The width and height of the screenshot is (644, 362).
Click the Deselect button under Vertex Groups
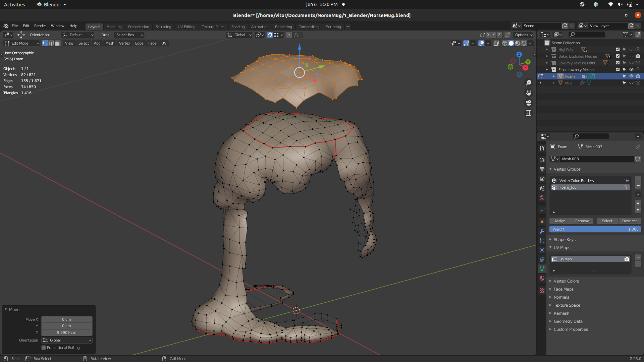[630, 221]
